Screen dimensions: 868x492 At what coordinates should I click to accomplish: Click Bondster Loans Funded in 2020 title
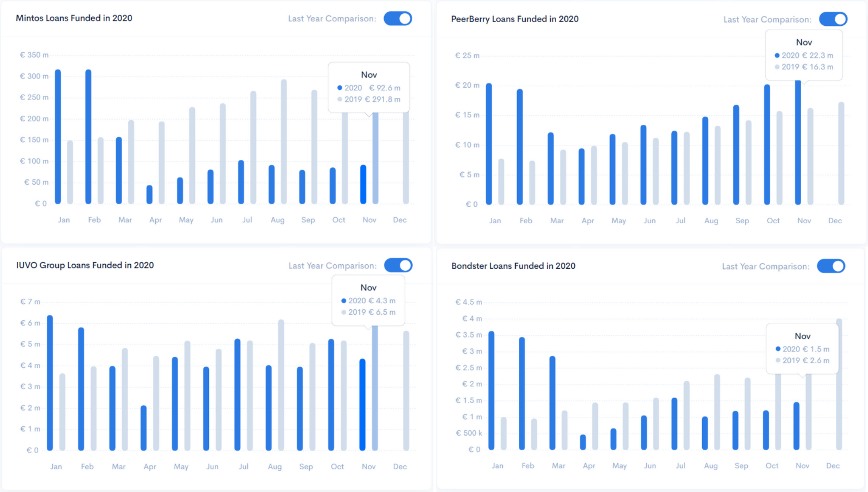(513, 266)
